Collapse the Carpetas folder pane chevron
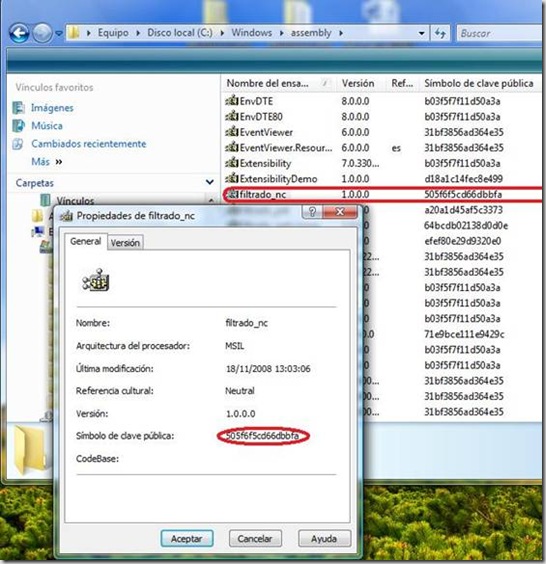The width and height of the screenshot is (546, 564). 209,182
